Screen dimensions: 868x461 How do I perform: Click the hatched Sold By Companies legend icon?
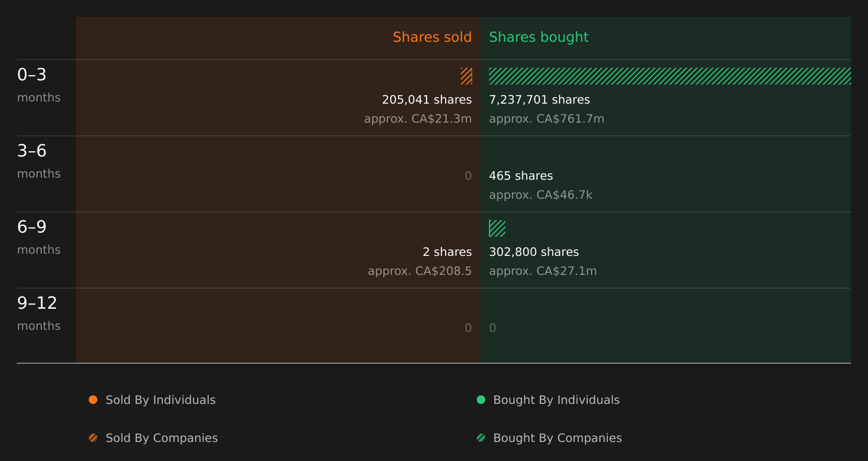[93, 438]
